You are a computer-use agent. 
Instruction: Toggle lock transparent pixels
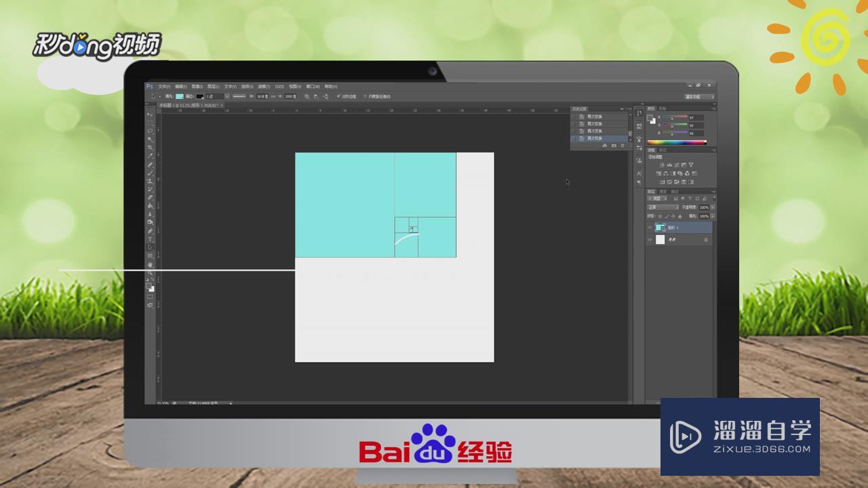(660, 216)
